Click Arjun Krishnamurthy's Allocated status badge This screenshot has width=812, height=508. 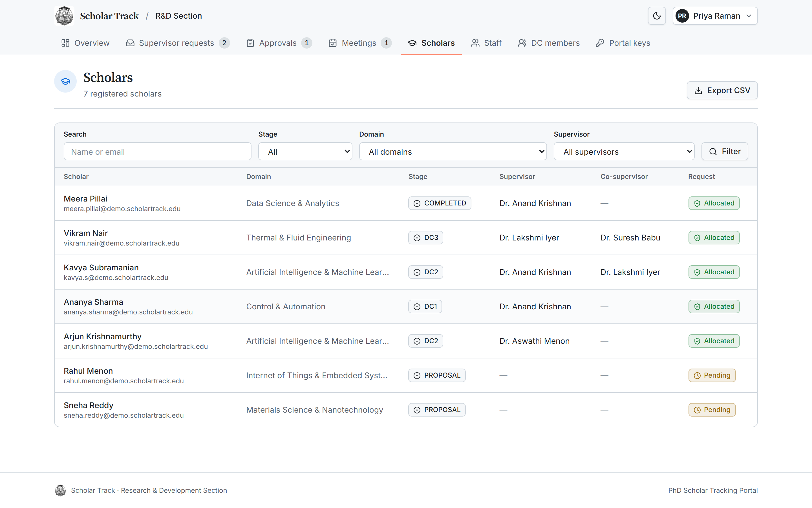pyautogui.click(x=714, y=341)
